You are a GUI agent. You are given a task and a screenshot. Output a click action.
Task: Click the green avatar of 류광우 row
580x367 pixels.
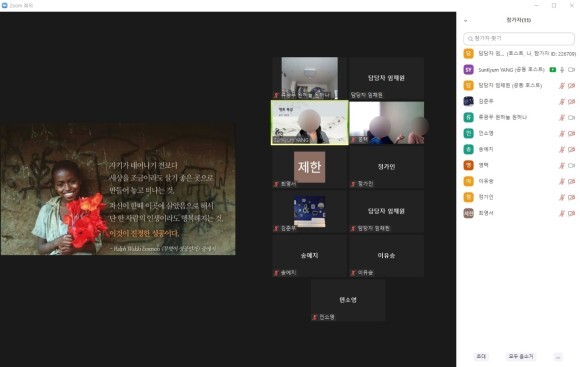469,117
